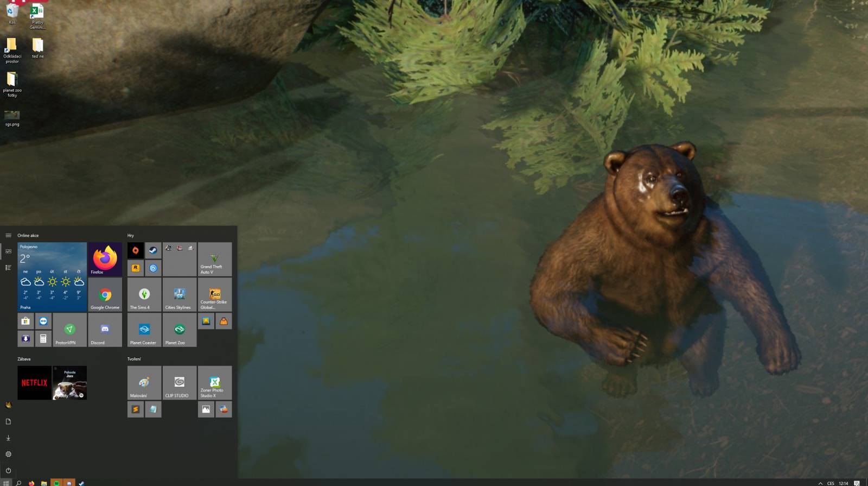Launch Google Chrome from the Start tile
This screenshot has width=868, height=486.
[x=105, y=295]
